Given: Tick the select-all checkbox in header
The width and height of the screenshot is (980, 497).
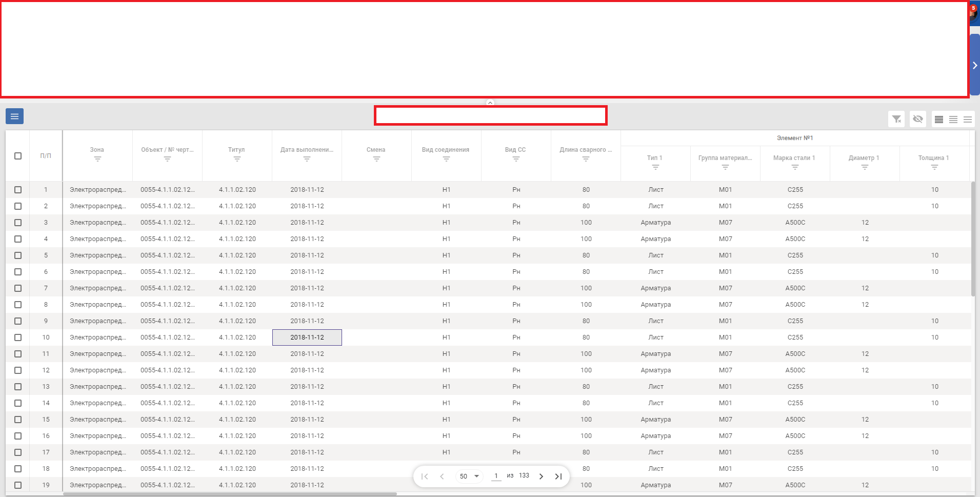Looking at the screenshot, I should (18, 156).
